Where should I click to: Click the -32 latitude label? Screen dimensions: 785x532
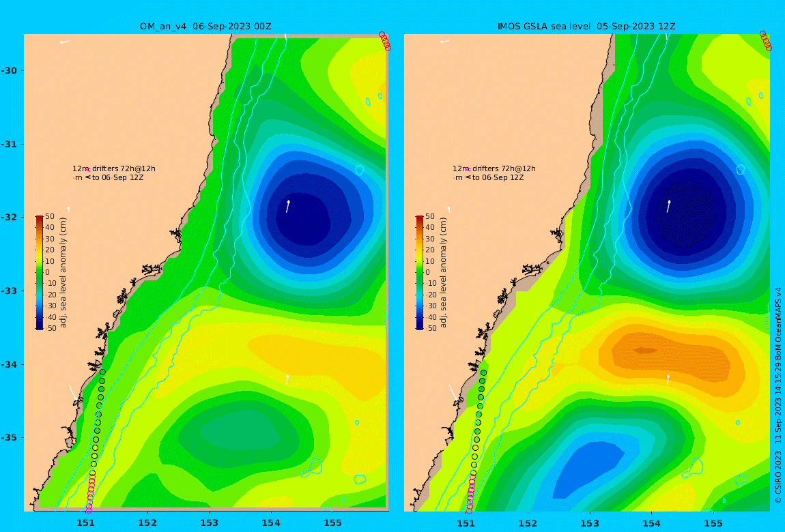pos(8,217)
